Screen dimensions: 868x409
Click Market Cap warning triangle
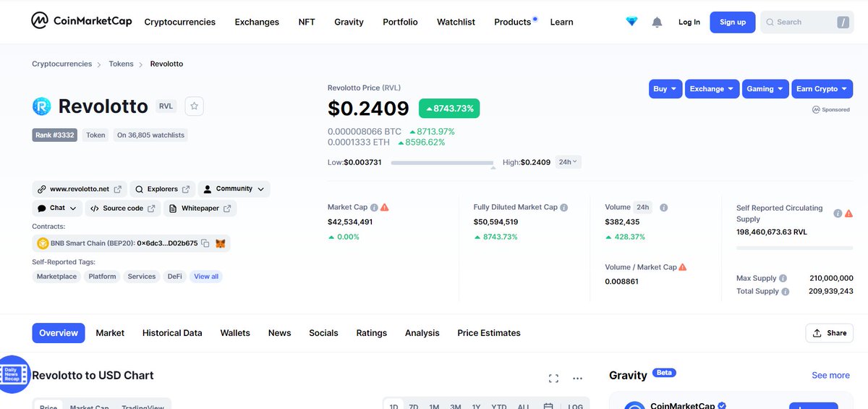[x=385, y=207]
